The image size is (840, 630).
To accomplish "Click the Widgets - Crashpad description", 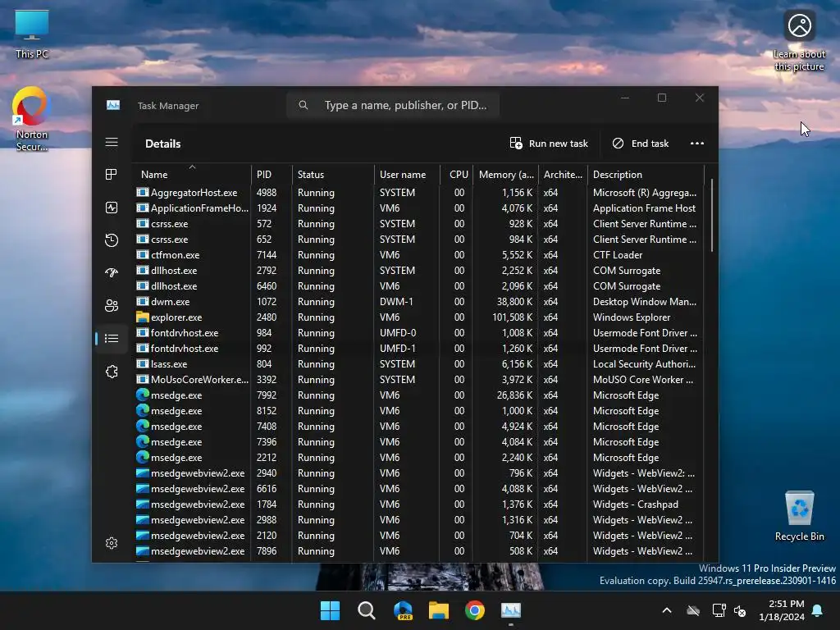I will (636, 504).
